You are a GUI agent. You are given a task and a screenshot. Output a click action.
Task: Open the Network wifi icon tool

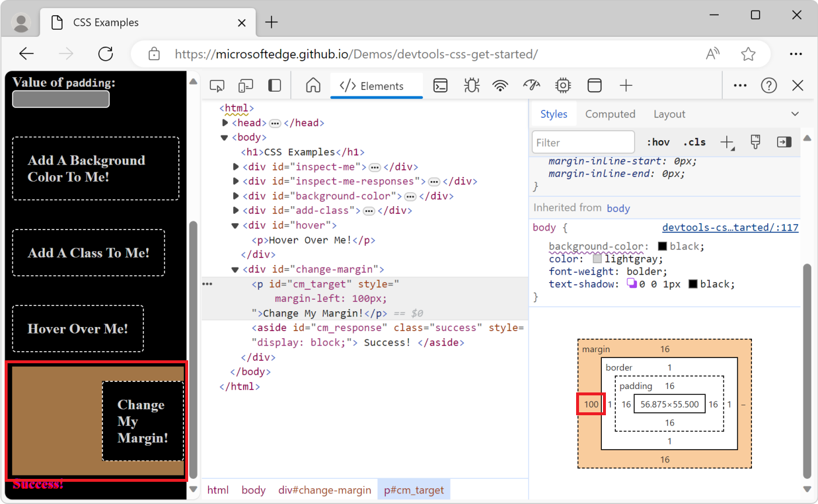coord(500,86)
